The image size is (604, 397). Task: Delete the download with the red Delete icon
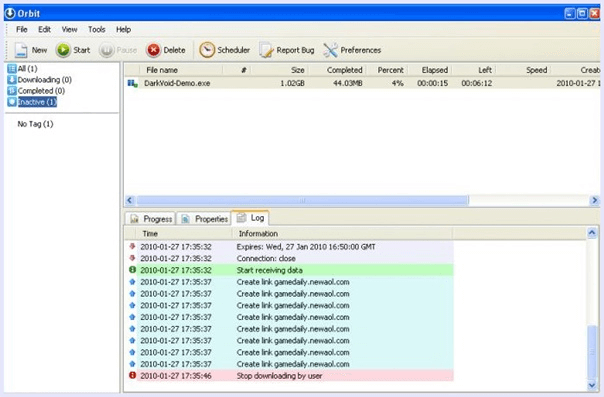(x=153, y=50)
